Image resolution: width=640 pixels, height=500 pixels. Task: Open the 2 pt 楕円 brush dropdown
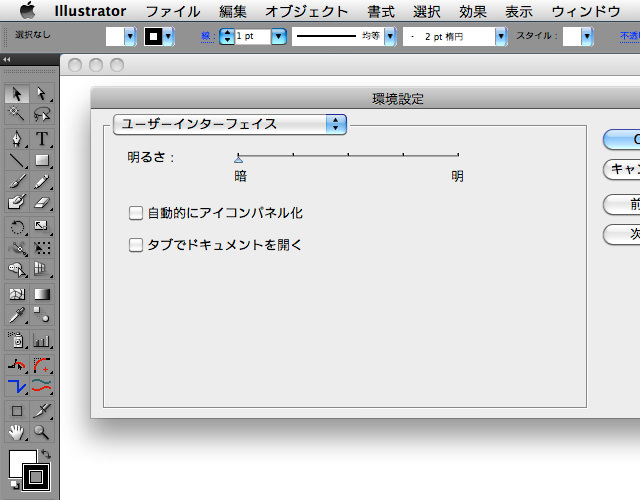(x=501, y=36)
